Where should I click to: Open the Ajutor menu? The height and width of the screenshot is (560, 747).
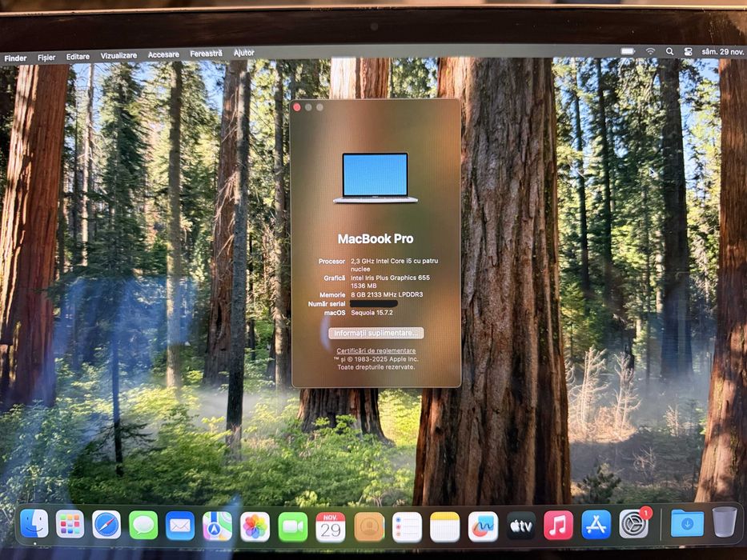pos(244,52)
